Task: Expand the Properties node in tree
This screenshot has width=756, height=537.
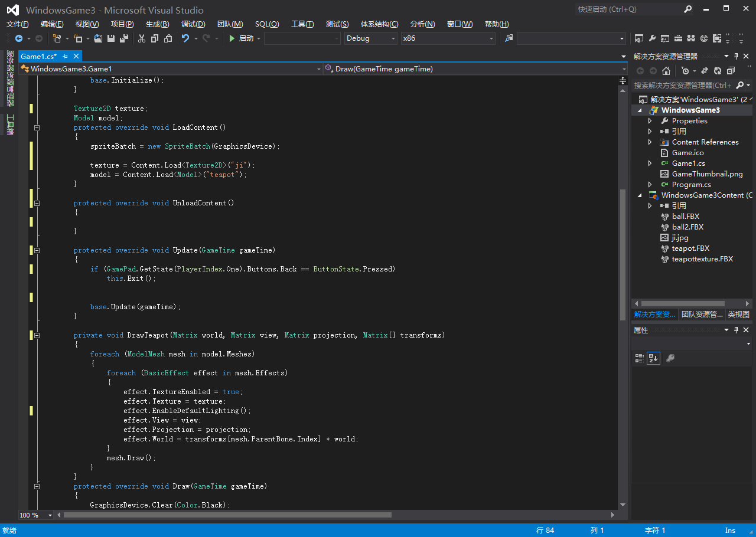Action: (650, 121)
